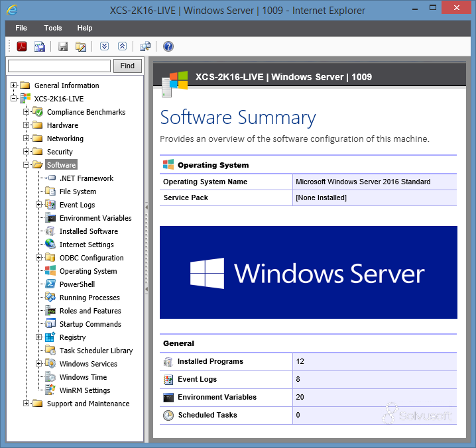Click the Operating System flag icon in tree
Image resolution: width=476 pixels, height=448 pixels.
pos(50,271)
